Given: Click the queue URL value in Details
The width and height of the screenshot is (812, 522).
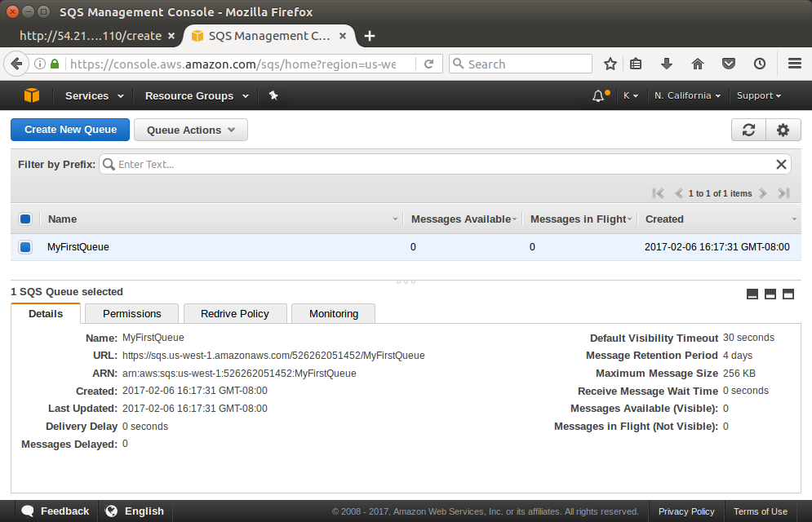Looking at the screenshot, I should (273, 356).
